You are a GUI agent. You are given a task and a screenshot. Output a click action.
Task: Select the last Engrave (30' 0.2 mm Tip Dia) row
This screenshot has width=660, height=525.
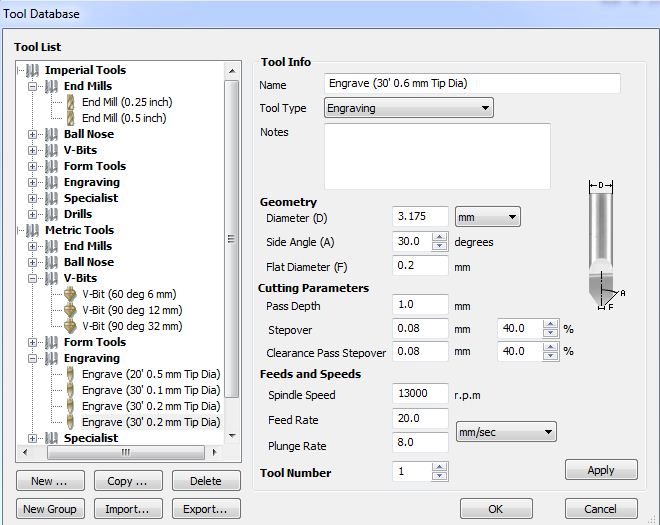(151, 422)
